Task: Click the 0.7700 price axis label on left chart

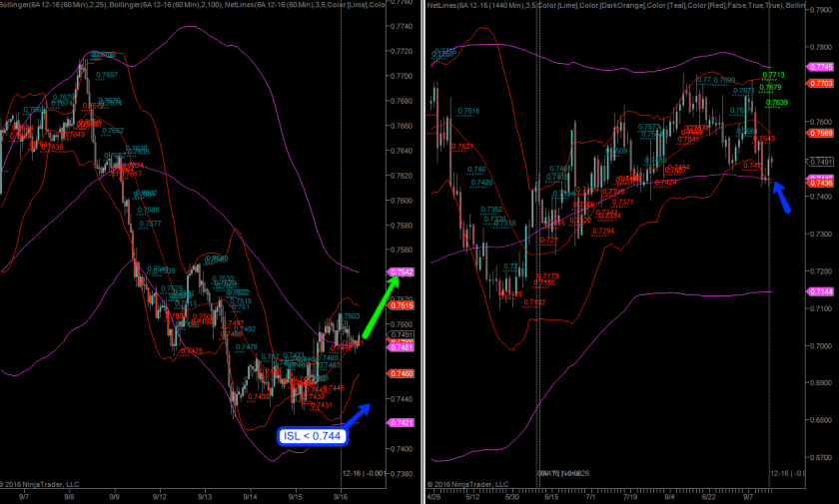Action: (x=402, y=76)
